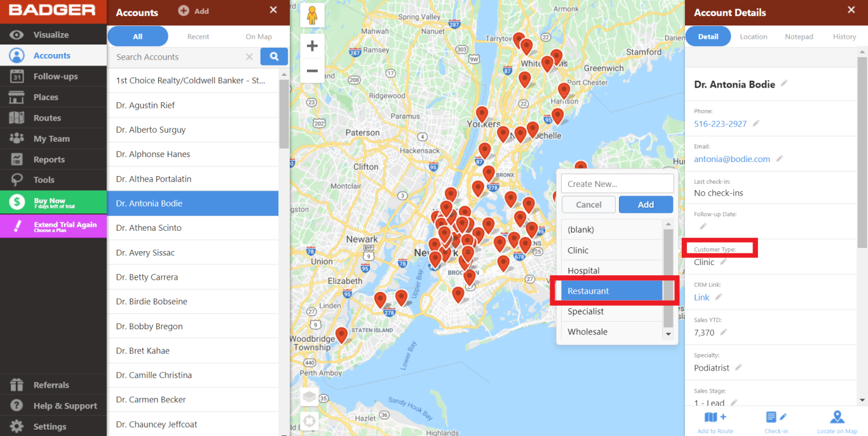Choose Wholesale customer type
This screenshot has width=868, height=436.
point(612,332)
